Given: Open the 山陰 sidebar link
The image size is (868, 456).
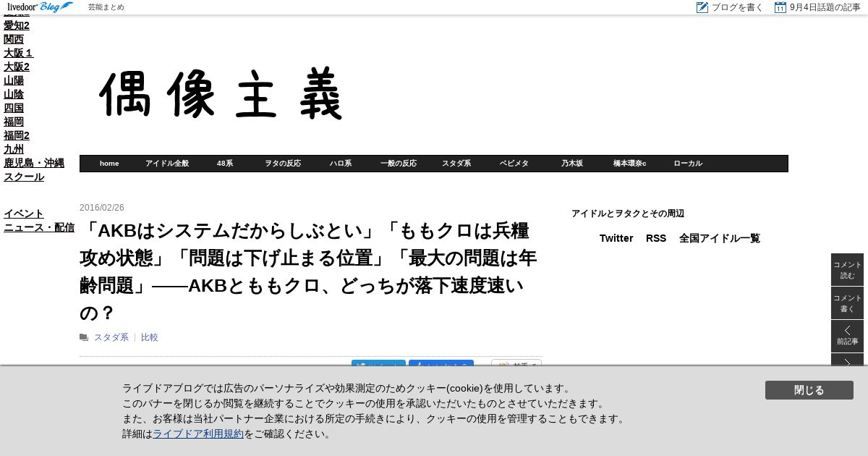Looking at the screenshot, I should [14, 94].
